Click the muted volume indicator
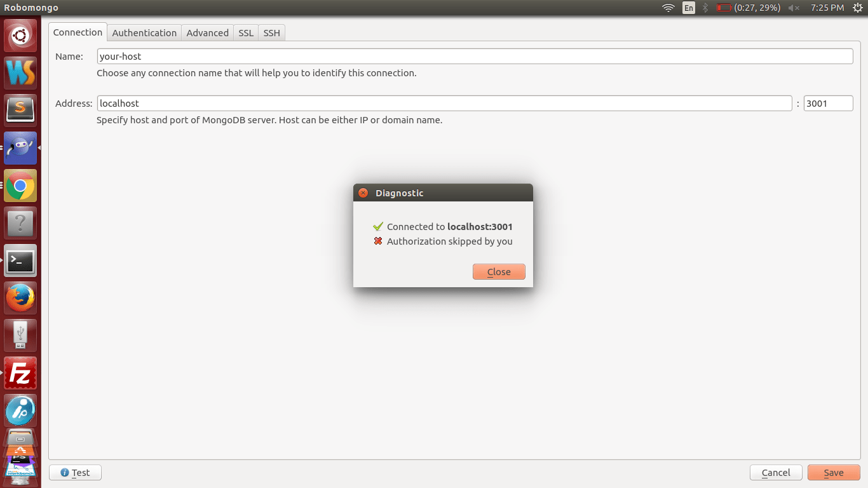Image resolution: width=868 pixels, height=488 pixels. pos(794,8)
